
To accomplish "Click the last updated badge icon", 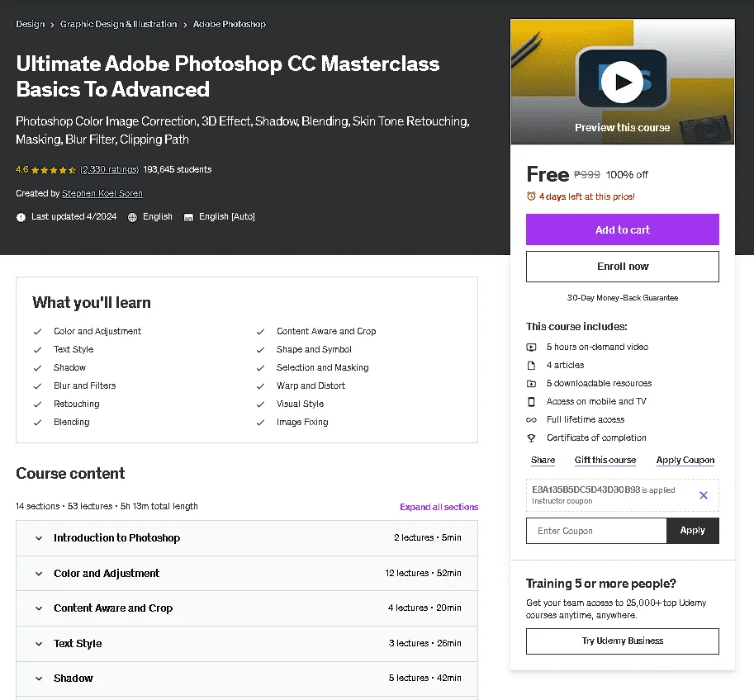I will click(21, 217).
